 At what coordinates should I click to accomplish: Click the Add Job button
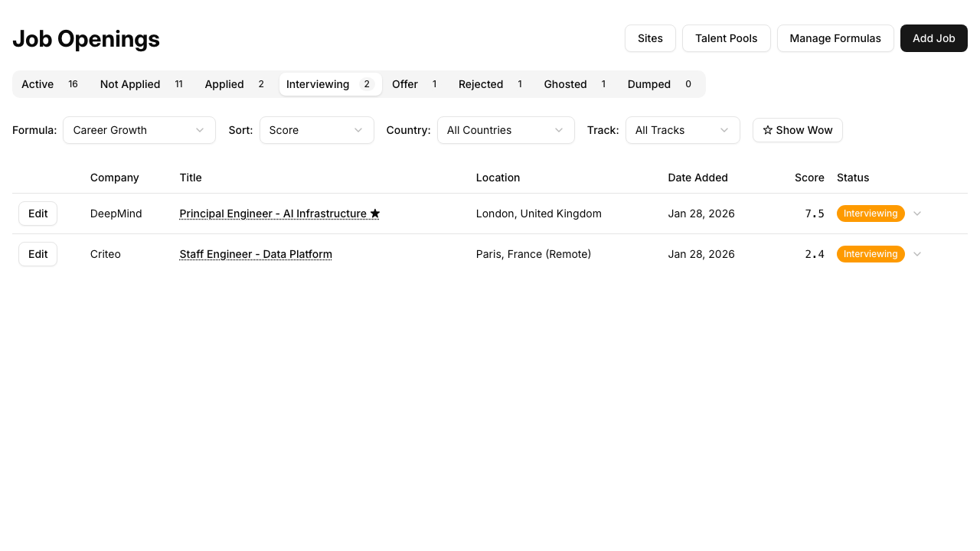coord(933,38)
